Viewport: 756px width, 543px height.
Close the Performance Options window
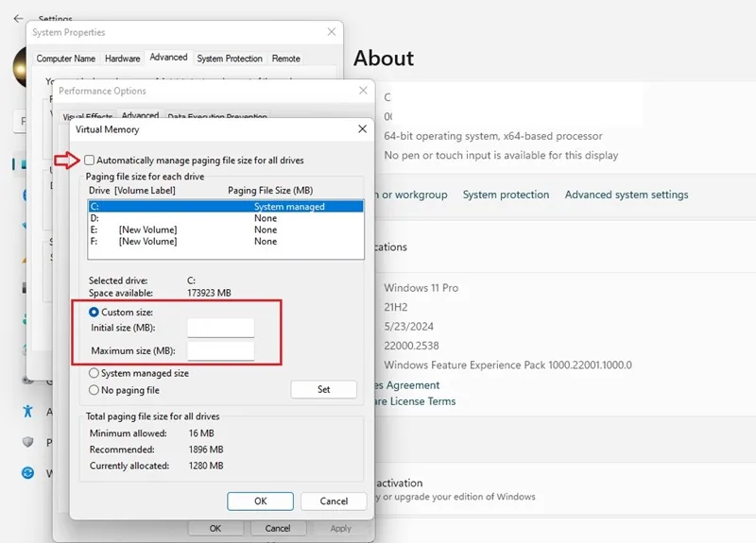[x=364, y=91]
